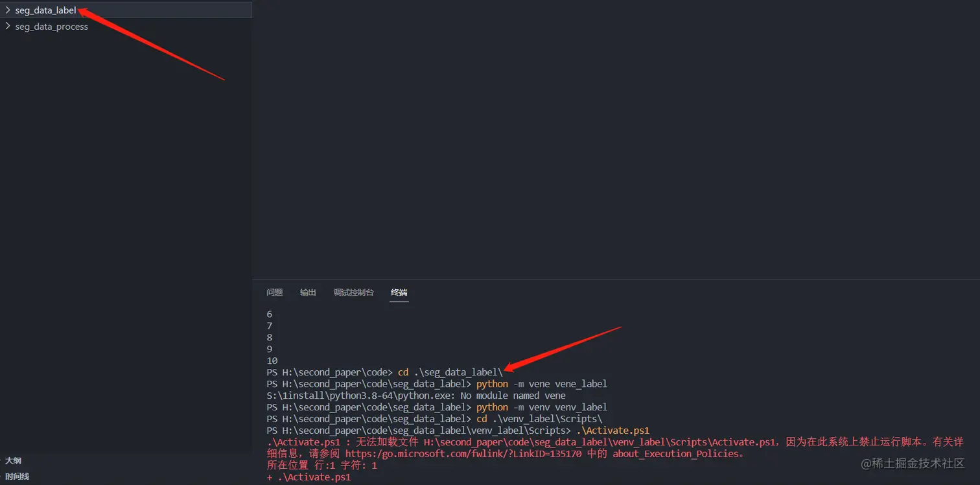Open the go.microsoft.com fwlink URL in terminal
Image resolution: width=980 pixels, height=485 pixels.
click(x=463, y=454)
